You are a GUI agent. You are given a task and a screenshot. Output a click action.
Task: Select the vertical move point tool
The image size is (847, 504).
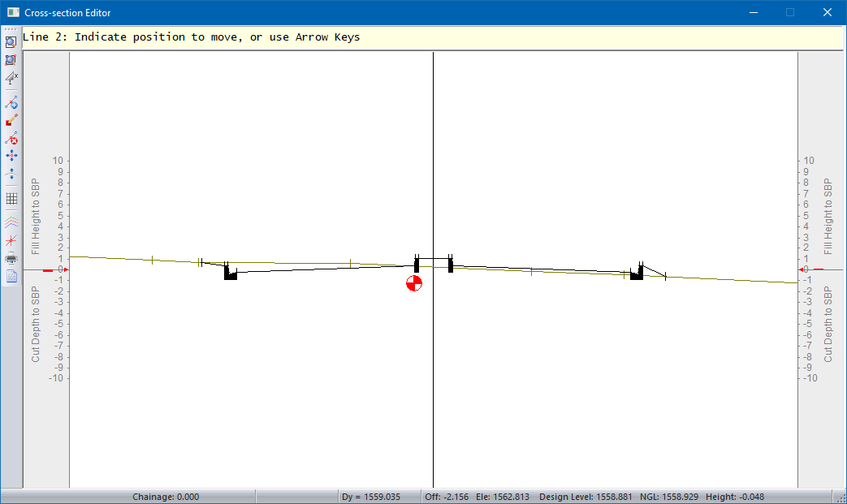coord(11,174)
